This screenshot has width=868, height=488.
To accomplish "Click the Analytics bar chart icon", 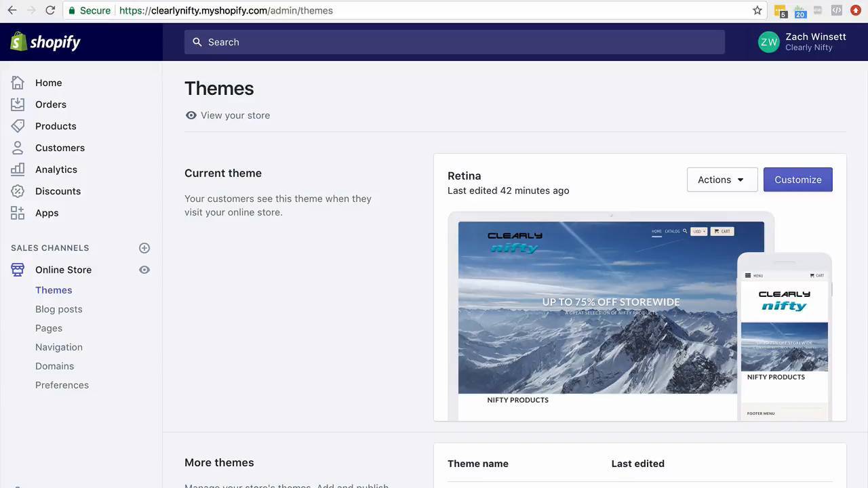I will (18, 169).
